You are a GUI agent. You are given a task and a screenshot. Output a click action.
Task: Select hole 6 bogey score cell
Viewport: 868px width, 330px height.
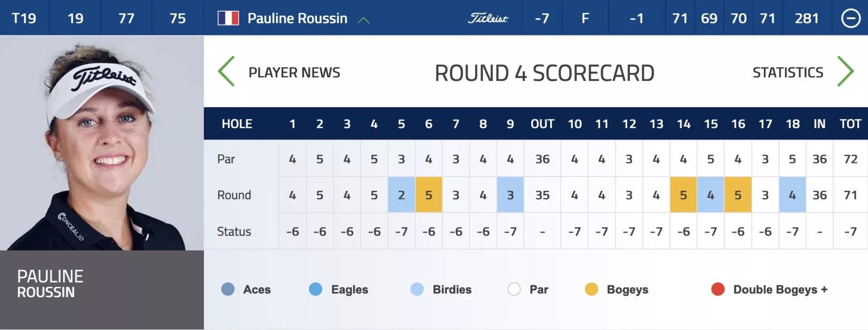[x=428, y=195]
